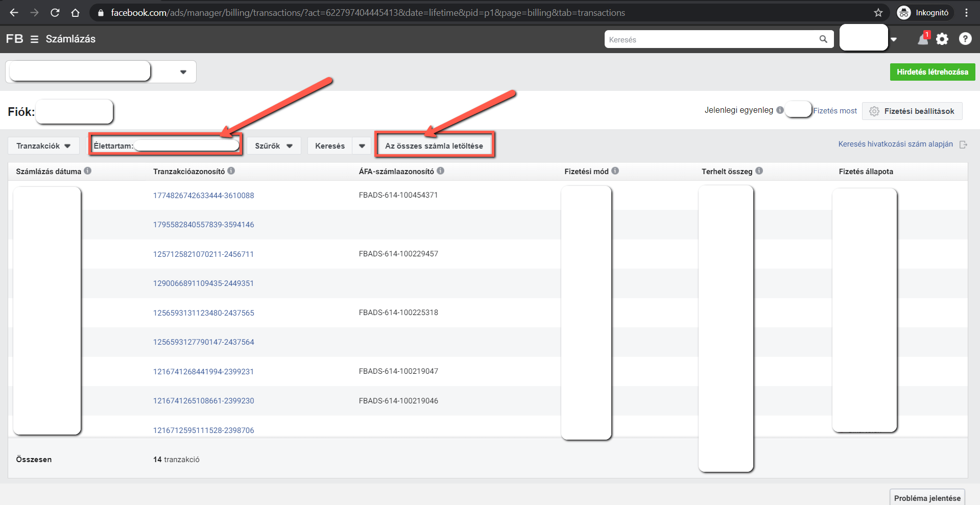This screenshot has width=980, height=505.
Task: Go back in browser history
Action: [14, 13]
